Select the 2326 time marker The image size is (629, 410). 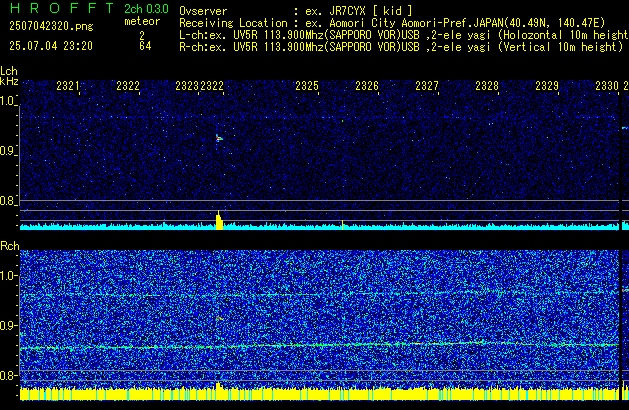(x=367, y=86)
